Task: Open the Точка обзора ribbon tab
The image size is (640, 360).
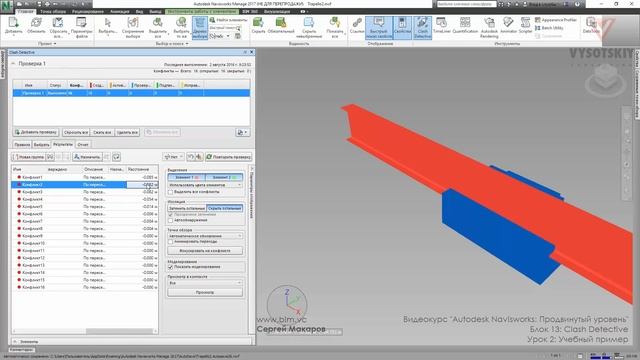Action: 53,11
